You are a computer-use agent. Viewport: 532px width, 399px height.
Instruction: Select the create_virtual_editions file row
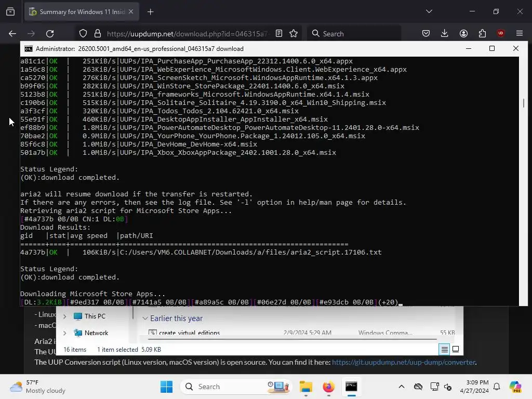click(x=302, y=332)
